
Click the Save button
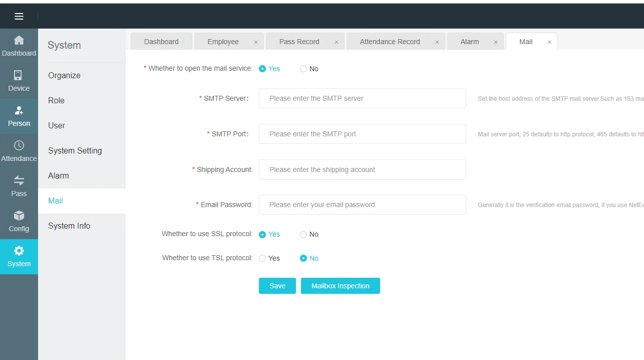(277, 286)
